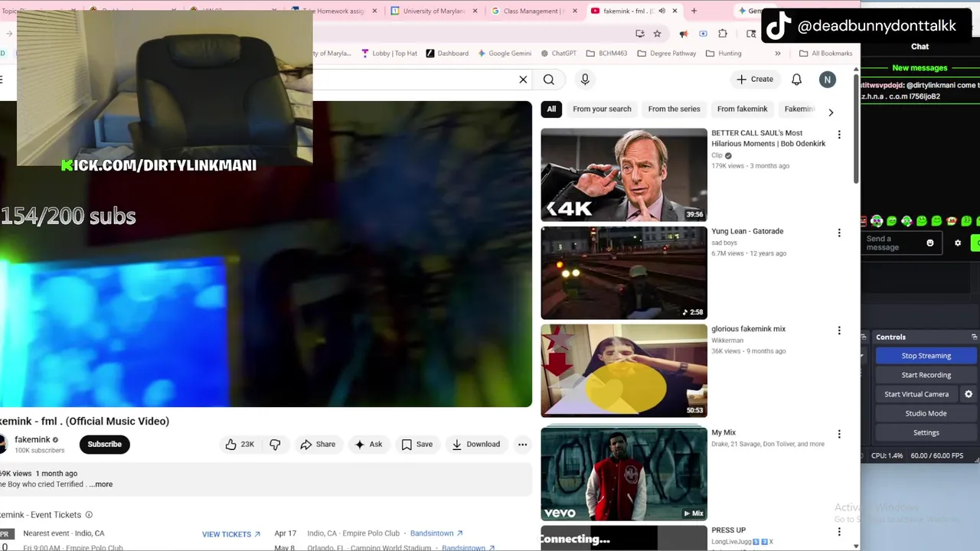Open BCHM463 bookmark folder

click(606, 54)
